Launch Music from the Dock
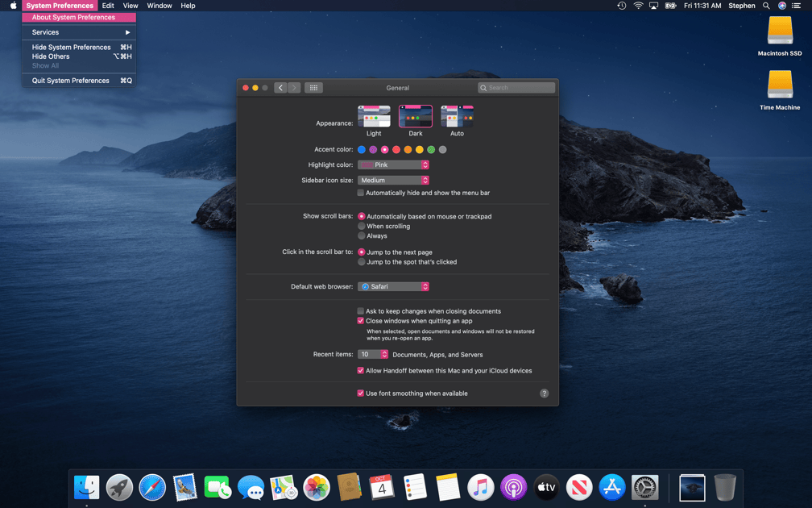812x508 pixels. (x=481, y=487)
